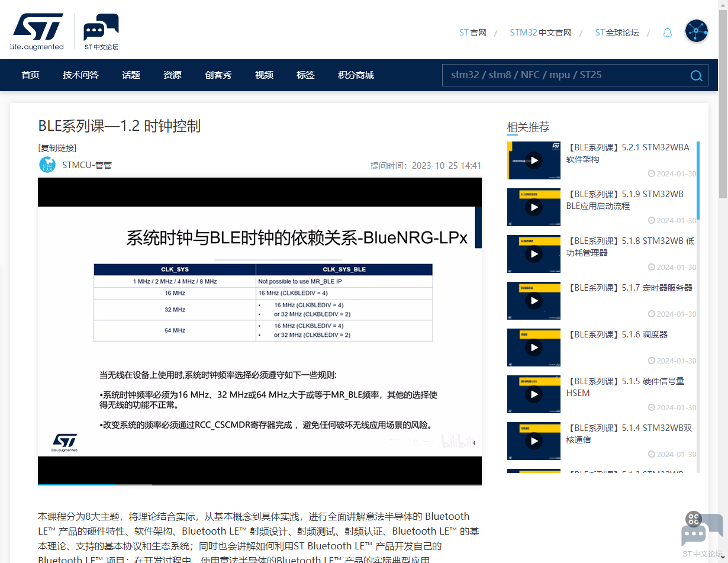Open 话题 navigation item

click(131, 75)
